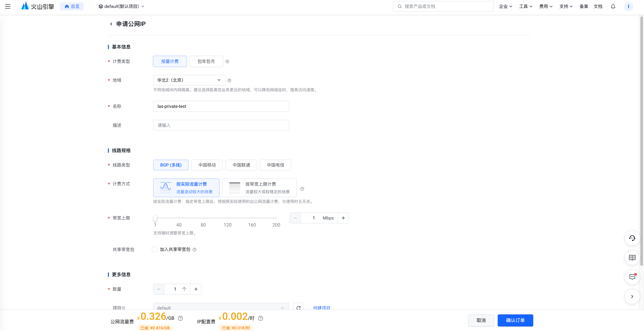Open help icon for 加入共享带宽包

[x=194, y=250]
